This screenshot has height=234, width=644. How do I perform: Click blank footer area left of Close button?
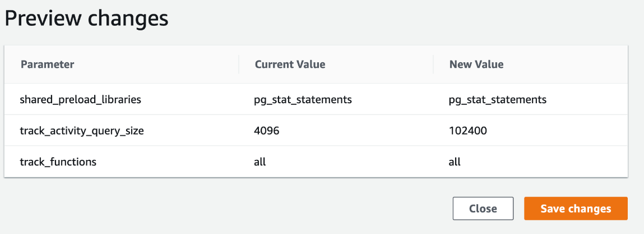click(x=224, y=209)
